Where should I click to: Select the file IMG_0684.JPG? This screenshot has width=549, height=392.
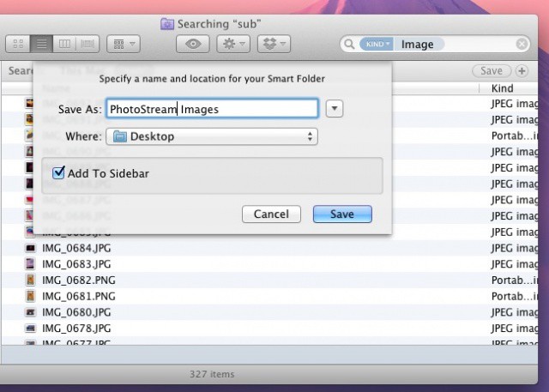pos(75,248)
